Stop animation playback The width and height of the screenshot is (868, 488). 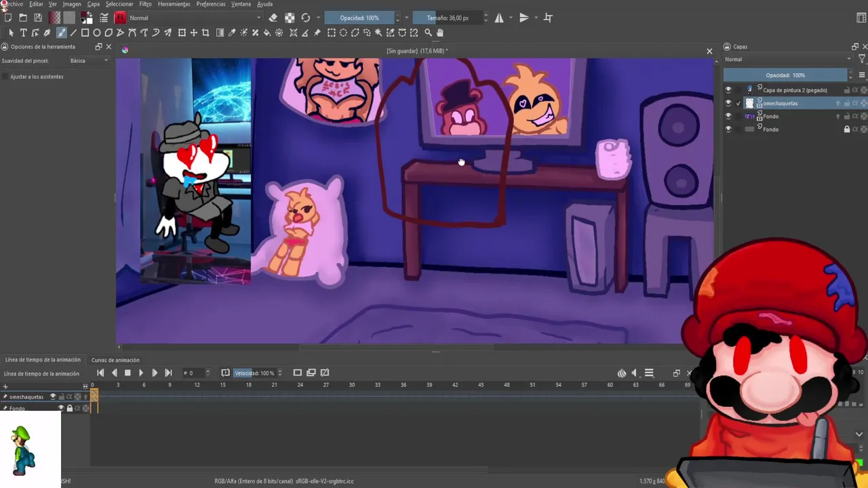[127, 373]
